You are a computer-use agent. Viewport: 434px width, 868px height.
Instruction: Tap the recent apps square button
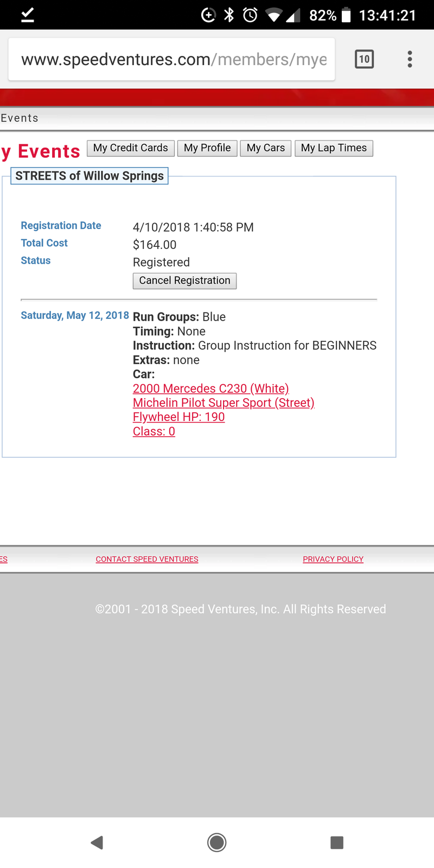point(337,842)
